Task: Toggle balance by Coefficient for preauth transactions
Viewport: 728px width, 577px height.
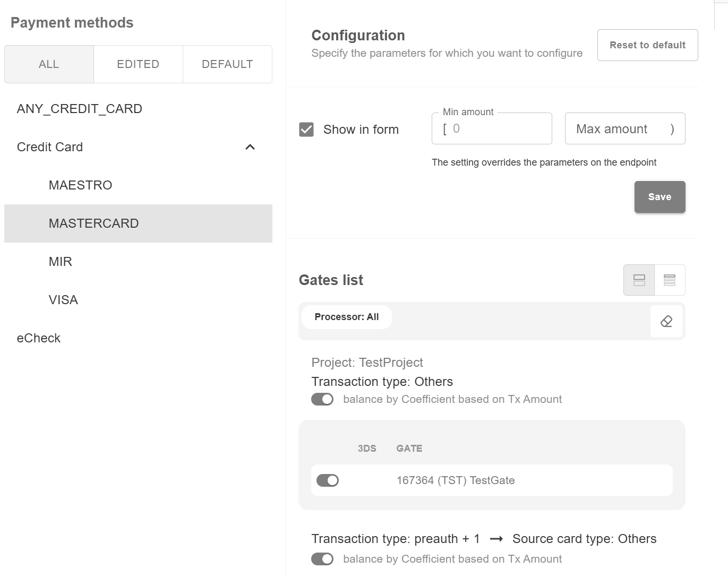Action: pos(322,559)
